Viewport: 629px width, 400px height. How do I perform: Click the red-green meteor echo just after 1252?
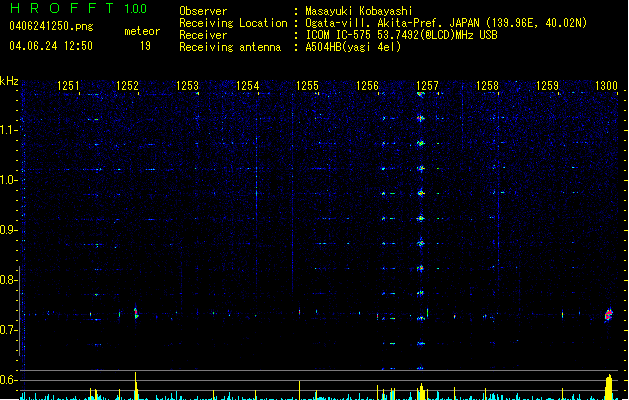click(x=136, y=313)
